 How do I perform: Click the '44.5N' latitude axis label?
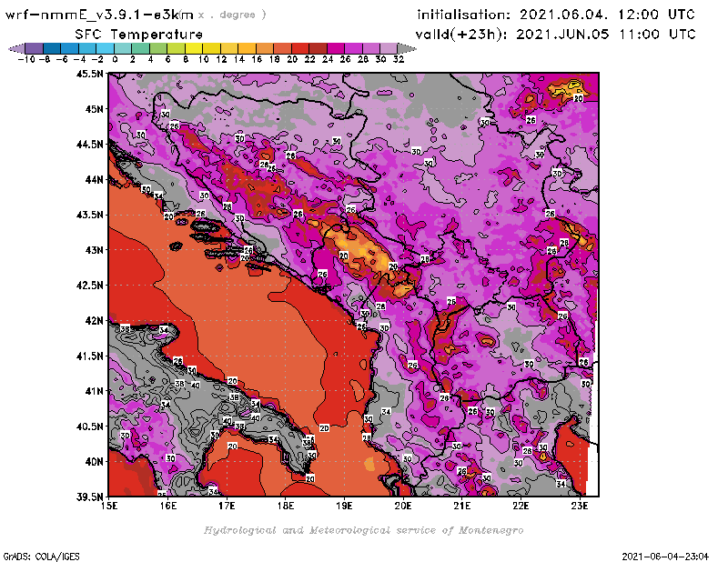(x=90, y=145)
